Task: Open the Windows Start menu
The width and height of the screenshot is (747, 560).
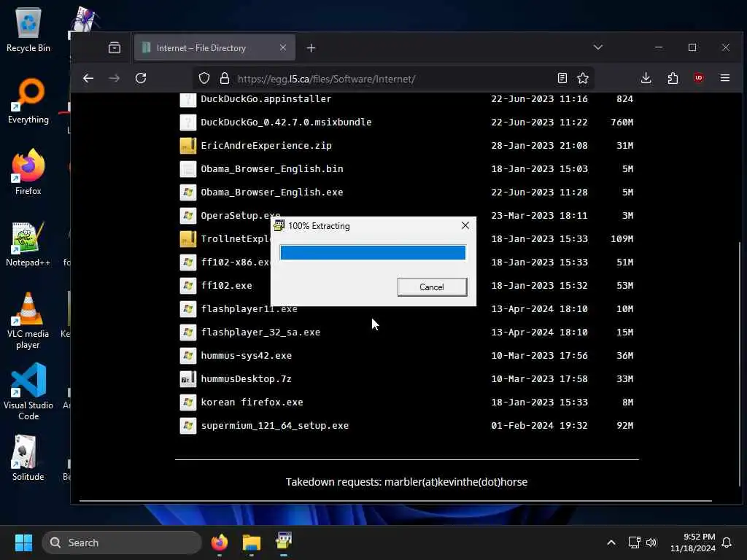Action: (x=23, y=542)
